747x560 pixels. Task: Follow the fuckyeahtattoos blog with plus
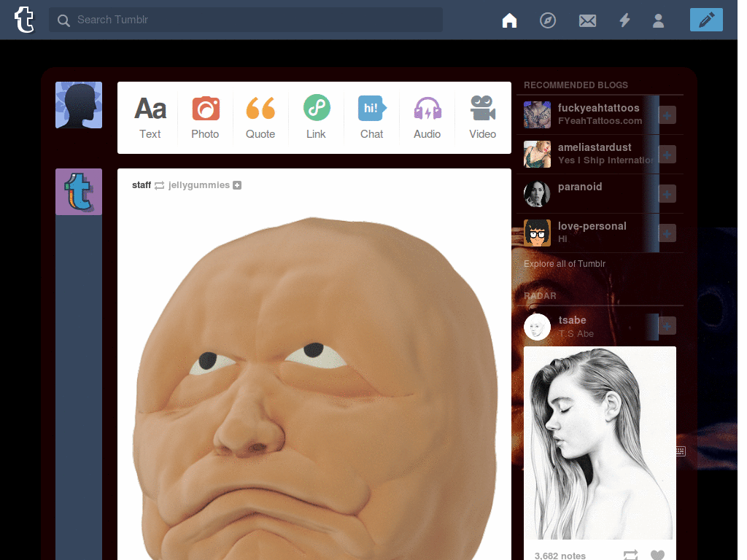pos(667,115)
